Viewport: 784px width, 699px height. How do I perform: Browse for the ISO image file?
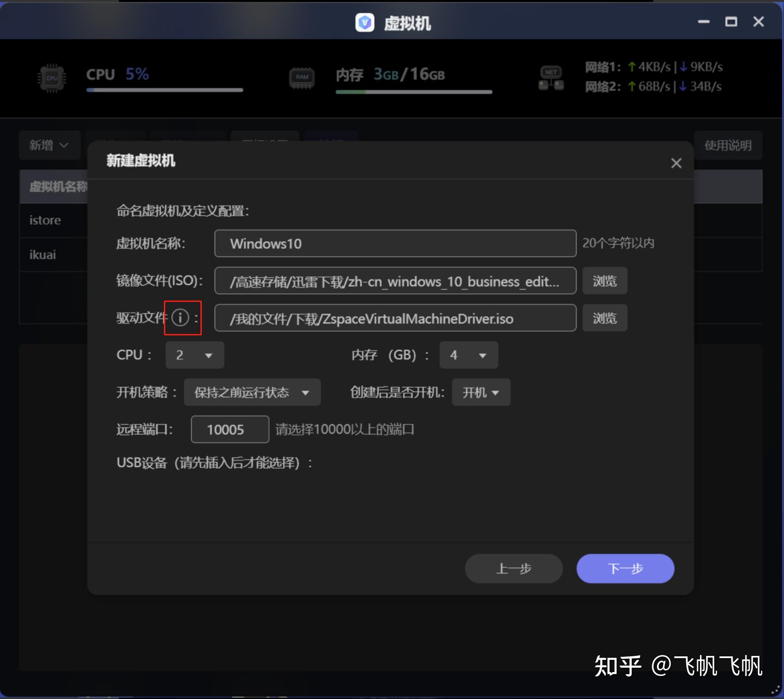[x=604, y=281]
